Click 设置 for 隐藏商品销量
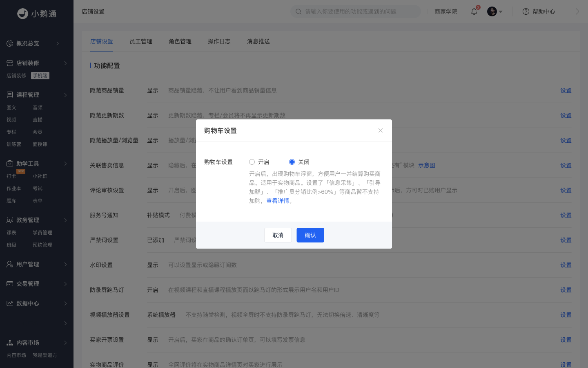 566,90
